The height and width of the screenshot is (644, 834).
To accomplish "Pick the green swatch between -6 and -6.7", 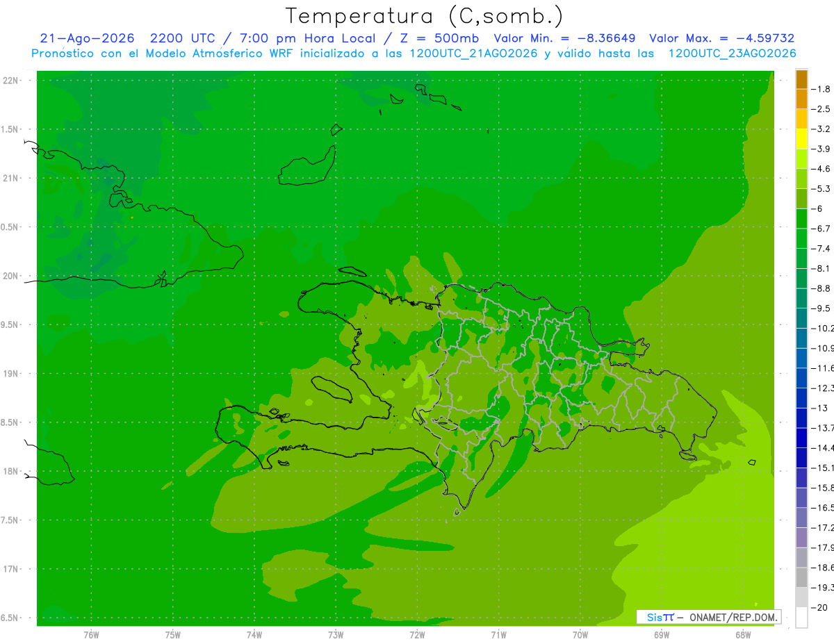I will (801, 218).
